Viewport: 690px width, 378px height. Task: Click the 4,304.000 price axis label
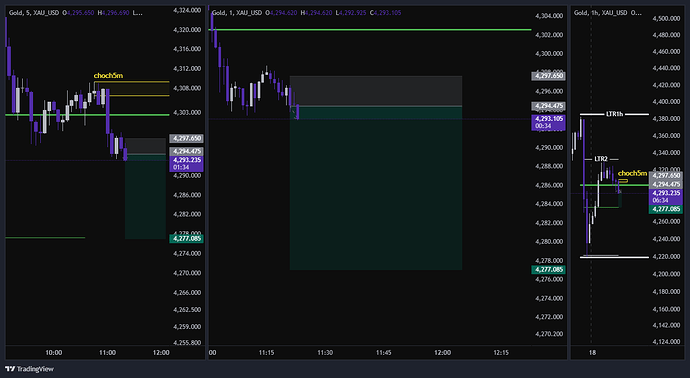tap(549, 16)
